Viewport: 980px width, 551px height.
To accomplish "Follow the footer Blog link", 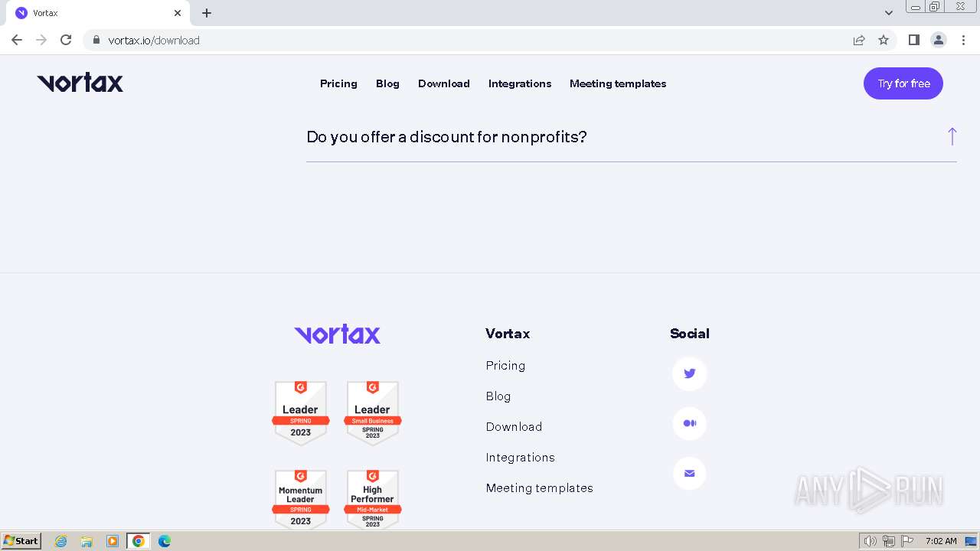I will [498, 396].
